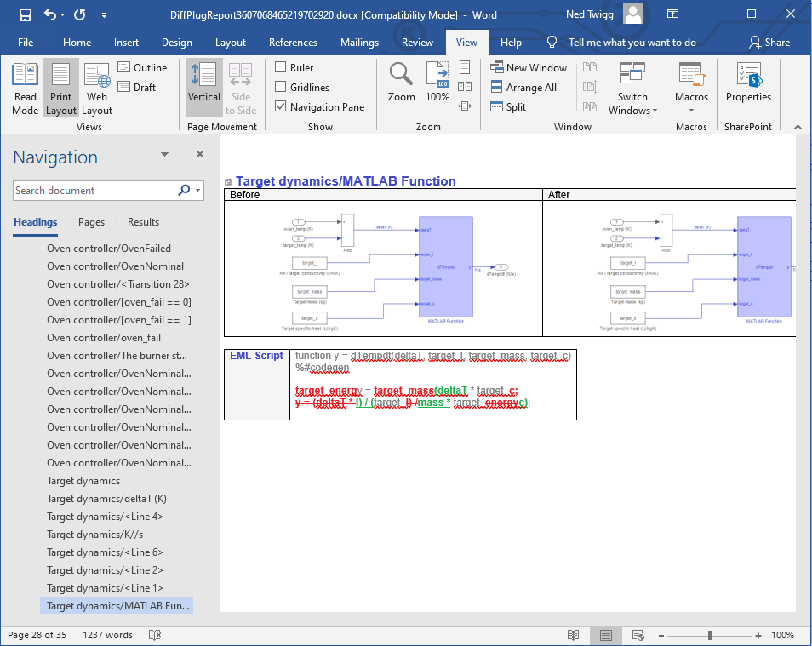Share the document
812x646 pixels.
(x=769, y=43)
